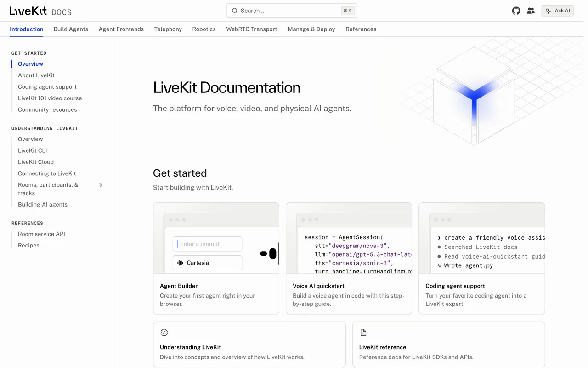Click the Enter a prompt field preview

pos(207,244)
